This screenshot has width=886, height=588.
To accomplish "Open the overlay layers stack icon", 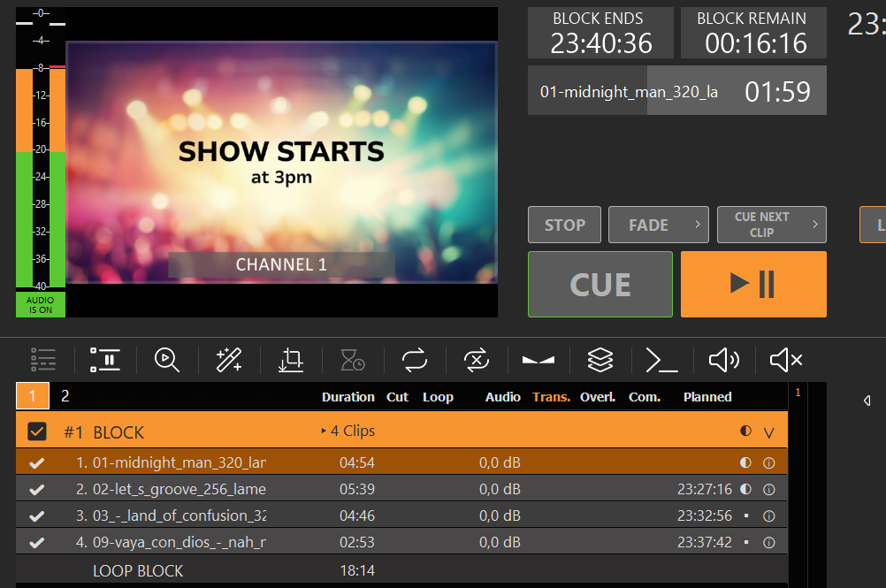I will [x=600, y=360].
